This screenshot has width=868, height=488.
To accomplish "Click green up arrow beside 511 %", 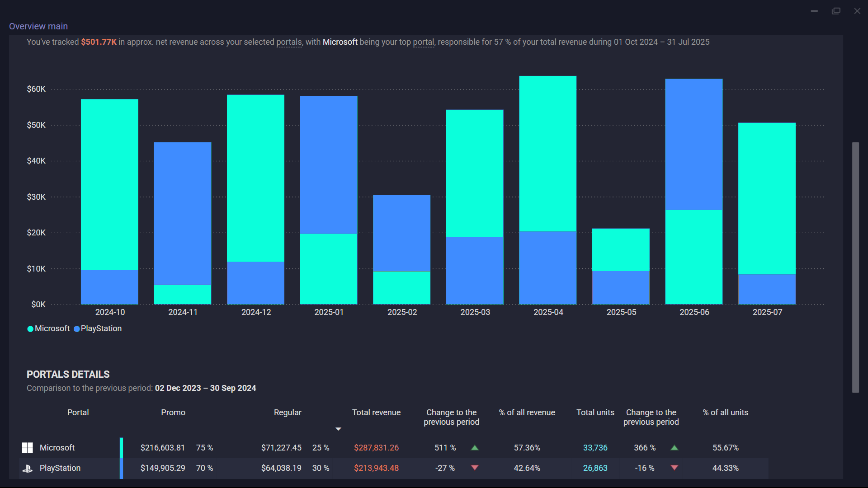I will 475,448.
